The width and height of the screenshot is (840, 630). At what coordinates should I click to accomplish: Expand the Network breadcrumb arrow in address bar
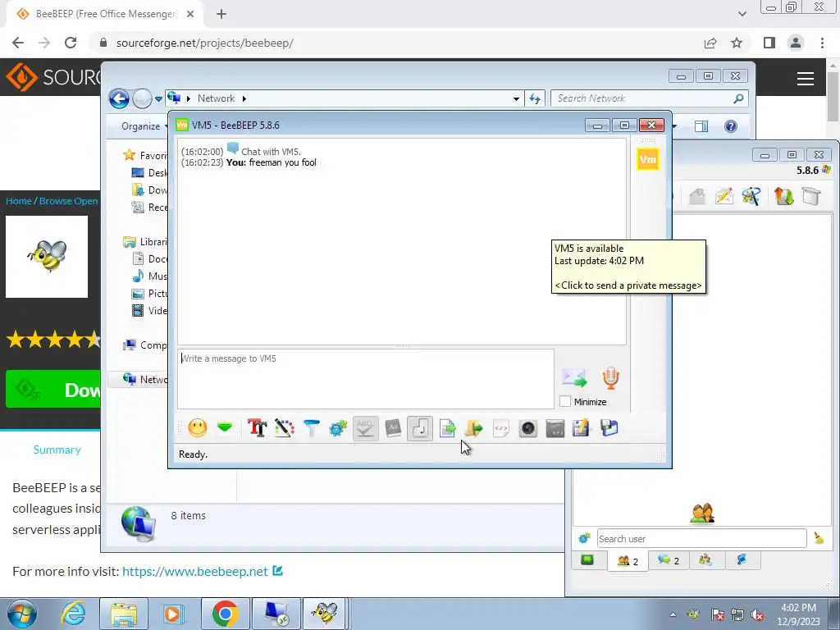click(x=244, y=98)
